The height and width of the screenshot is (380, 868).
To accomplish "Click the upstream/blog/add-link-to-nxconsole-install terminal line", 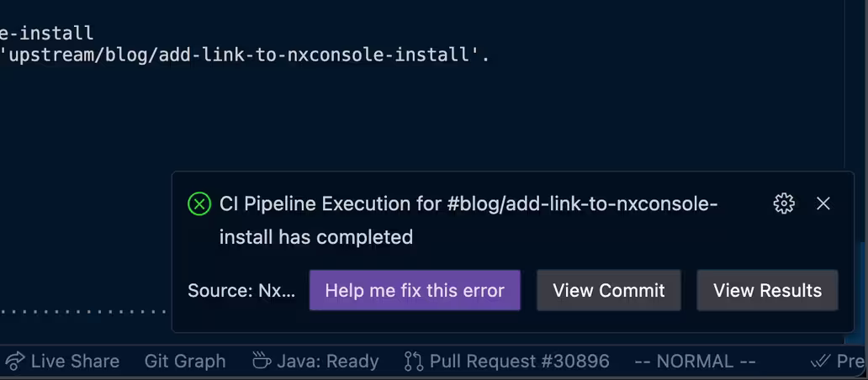I will pos(246,55).
